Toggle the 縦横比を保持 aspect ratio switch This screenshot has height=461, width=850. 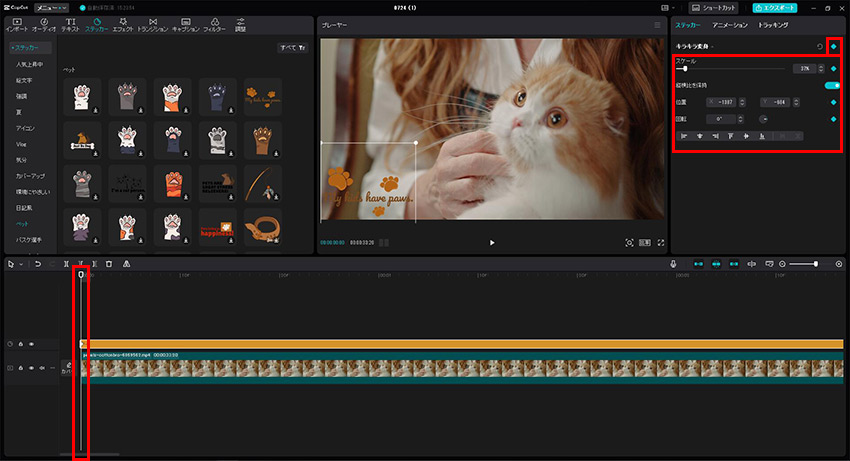tap(831, 86)
